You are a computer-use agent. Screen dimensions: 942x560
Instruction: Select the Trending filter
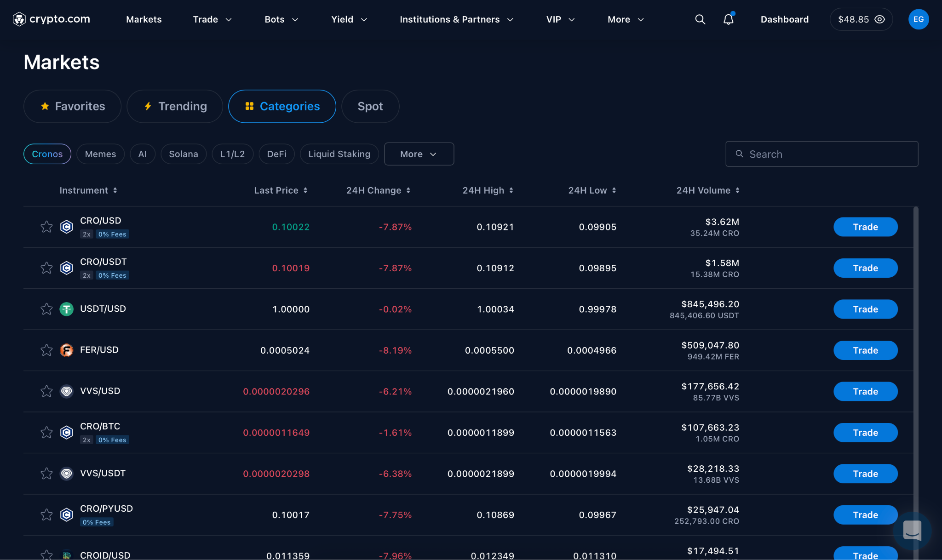pos(175,106)
